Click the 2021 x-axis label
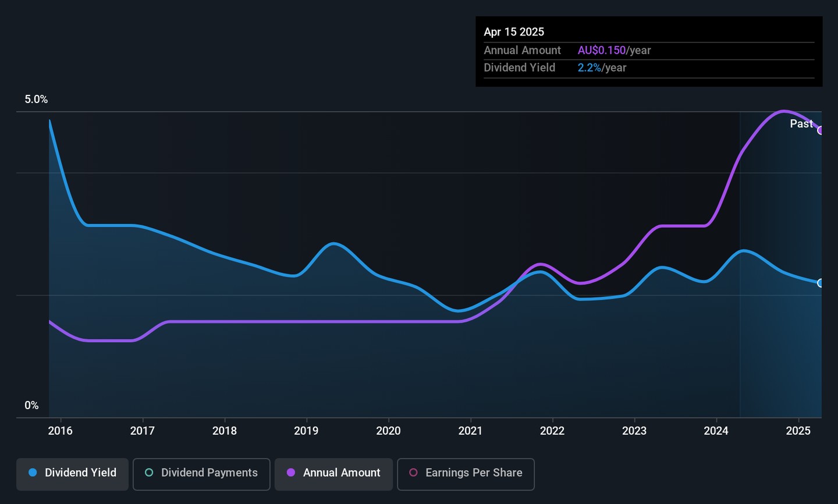Image resolution: width=838 pixels, height=504 pixels. (470, 431)
